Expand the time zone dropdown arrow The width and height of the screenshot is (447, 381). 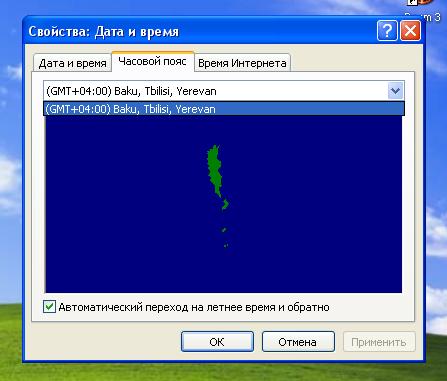point(395,91)
